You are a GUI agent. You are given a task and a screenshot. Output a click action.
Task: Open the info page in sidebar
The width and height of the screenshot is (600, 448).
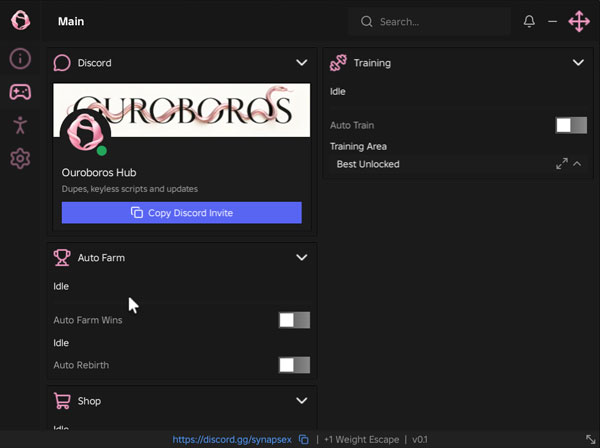(x=20, y=59)
